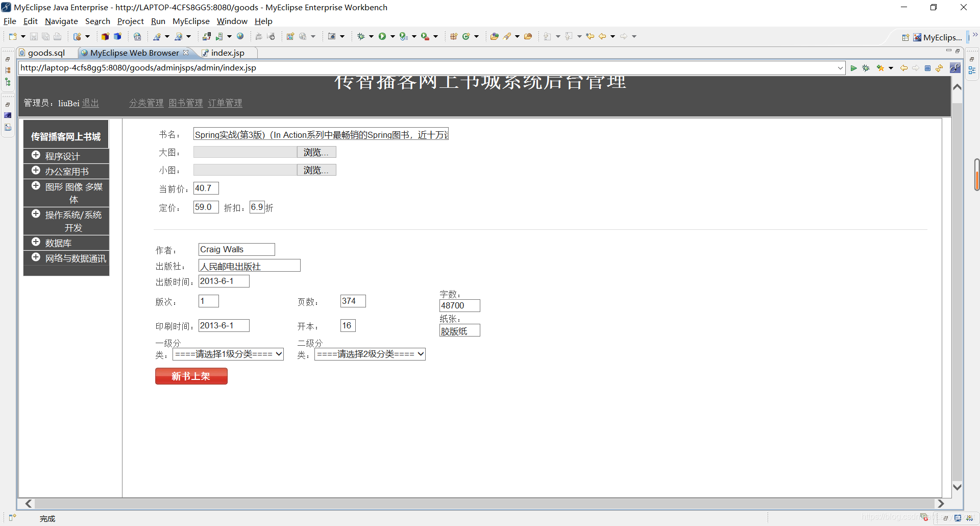Screen dimensions: 980x526
Task: Click the New file toolbar icon
Action: [13, 37]
